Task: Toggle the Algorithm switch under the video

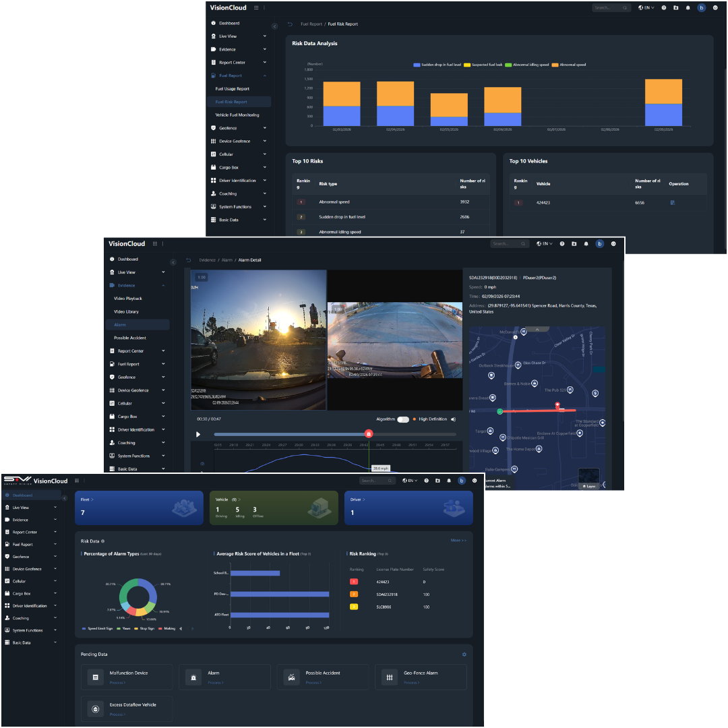Action: [403, 419]
